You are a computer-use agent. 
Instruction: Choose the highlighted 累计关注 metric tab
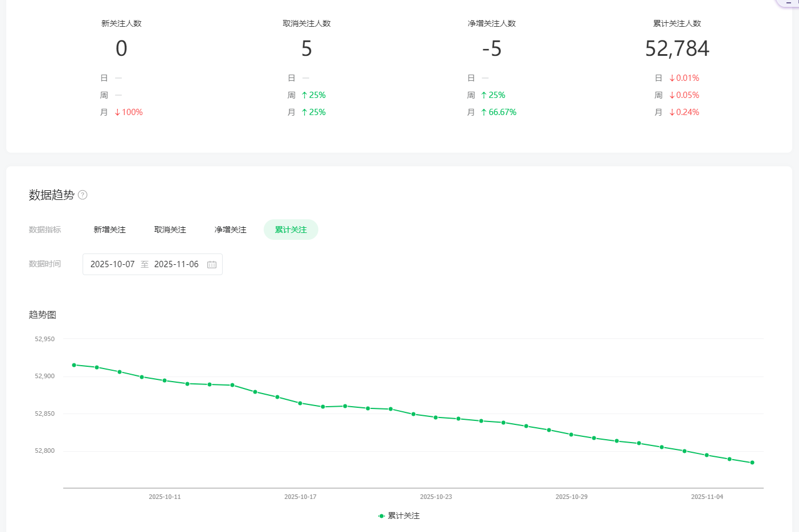coord(290,230)
